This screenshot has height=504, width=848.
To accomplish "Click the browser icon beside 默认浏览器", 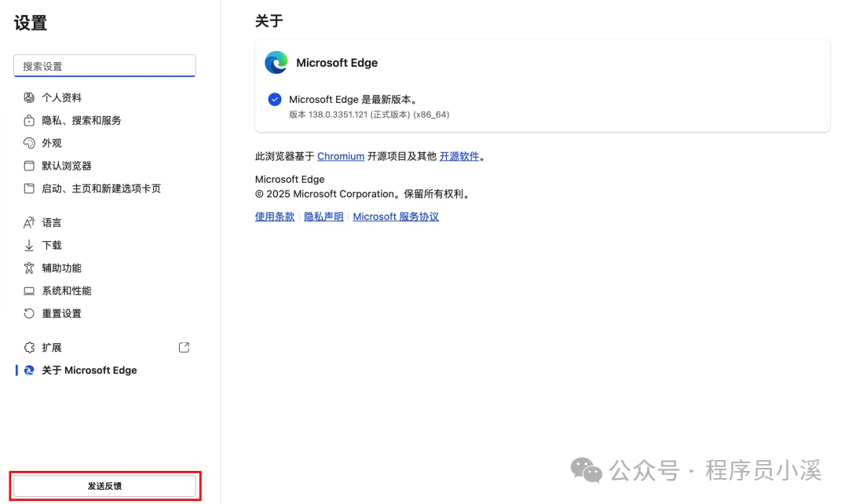I will click(x=29, y=166).
